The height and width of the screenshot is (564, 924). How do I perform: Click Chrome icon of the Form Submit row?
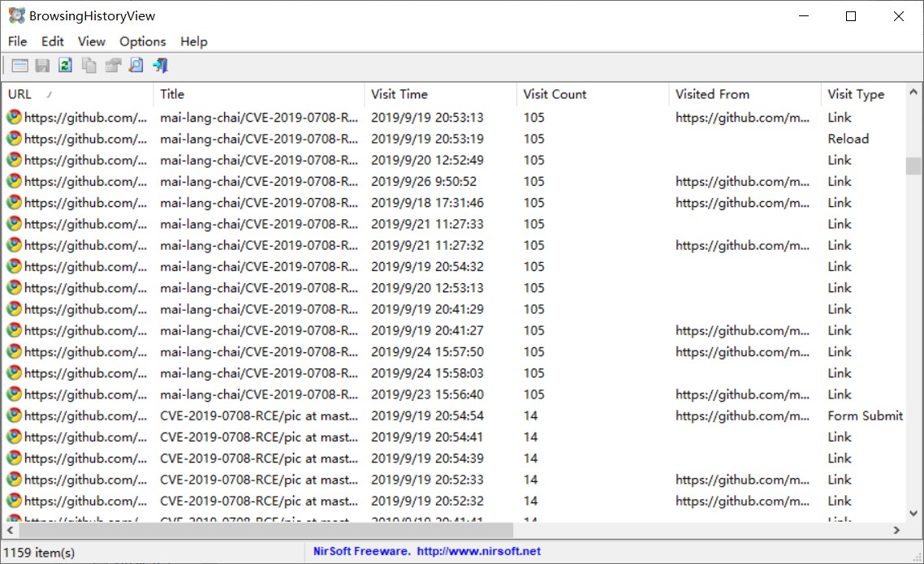[x=14, y=415]
